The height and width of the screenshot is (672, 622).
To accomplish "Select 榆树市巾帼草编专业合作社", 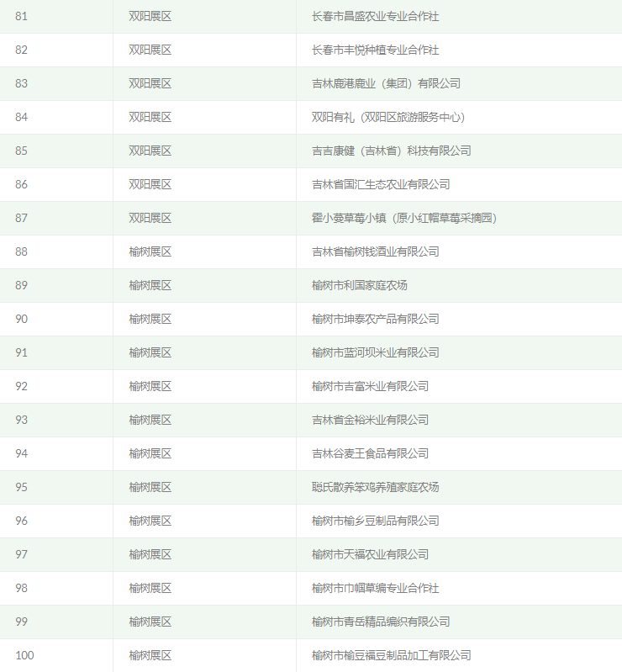I will [x=375, y=588].
